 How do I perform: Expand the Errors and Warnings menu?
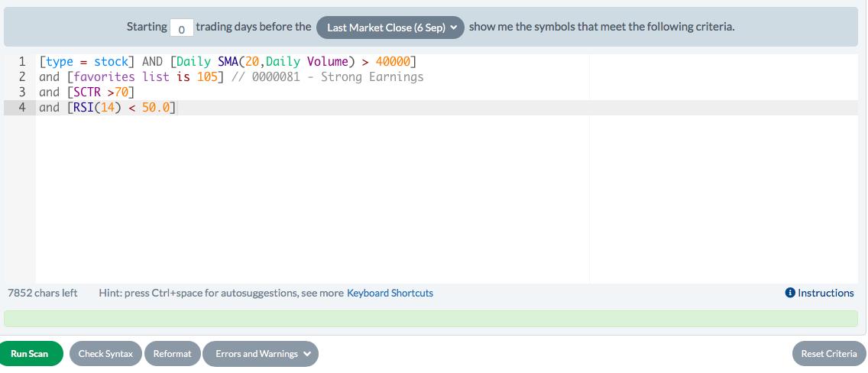[x=261, y=354]
